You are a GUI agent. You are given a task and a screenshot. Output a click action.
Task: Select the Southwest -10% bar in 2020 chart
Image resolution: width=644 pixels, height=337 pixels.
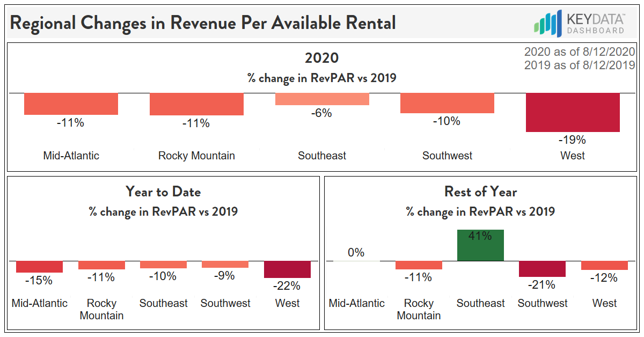[447, 103]
